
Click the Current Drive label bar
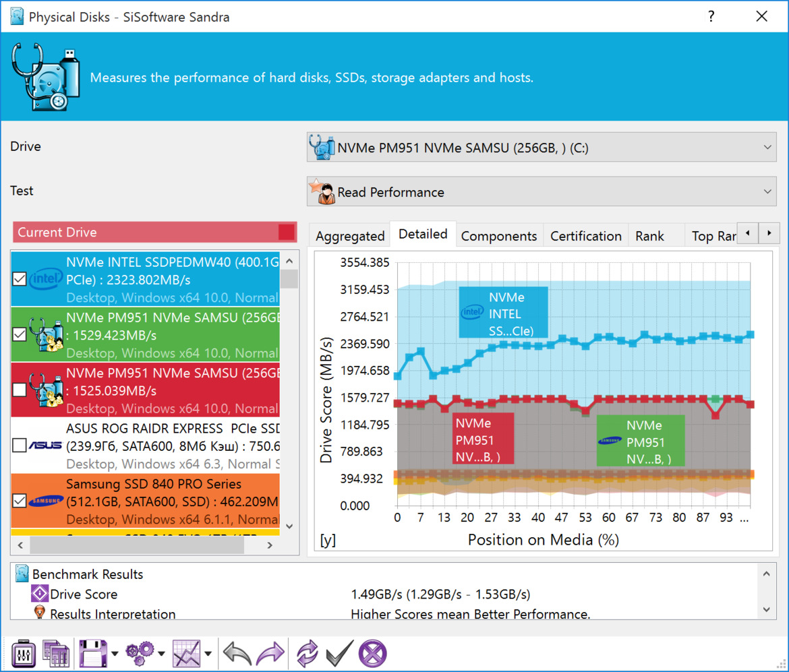click(155, 233)
